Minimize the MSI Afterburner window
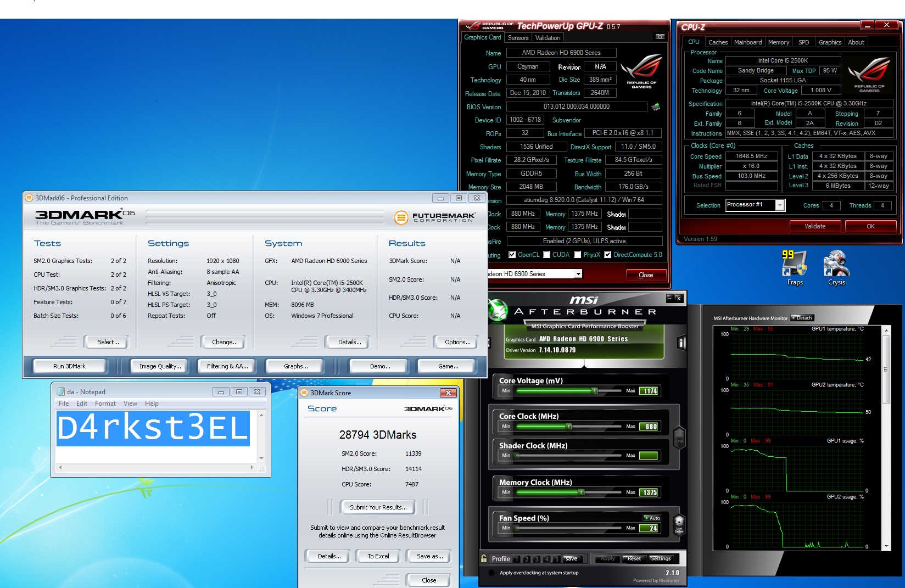The image size is (905, 588). click(x=670, y=298)
